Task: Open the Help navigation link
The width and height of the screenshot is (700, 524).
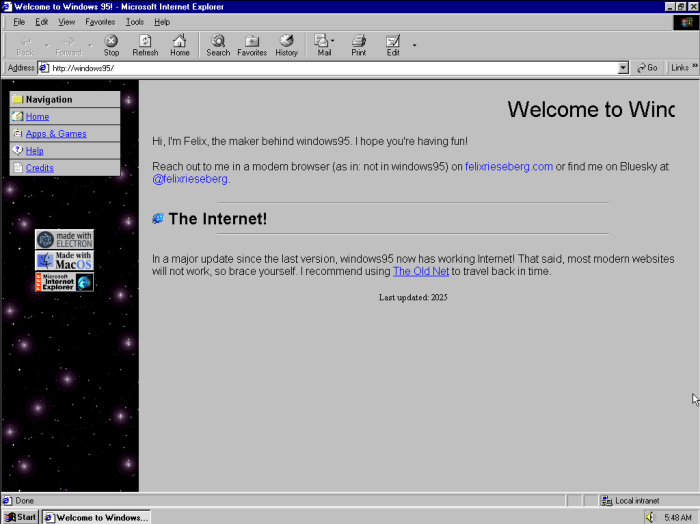Action: (34, 151)
